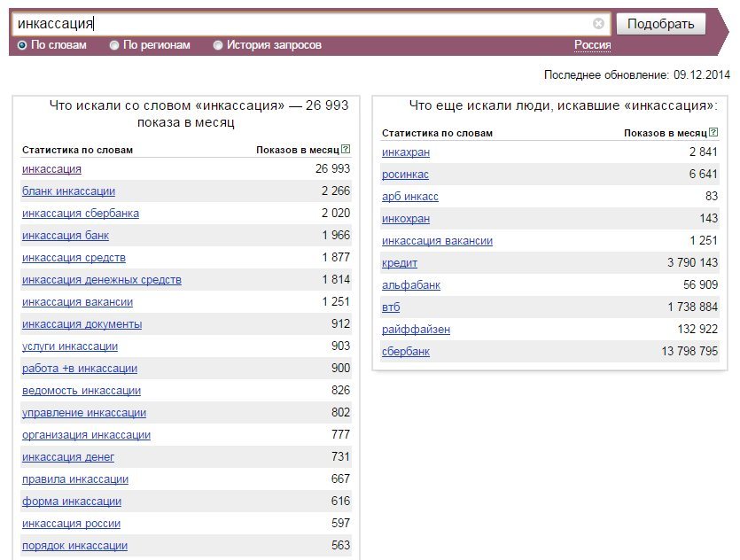The width and height of the screenshot is (740, 560).
Task: Open the 'кредит' link
Action: coord(400,263)
